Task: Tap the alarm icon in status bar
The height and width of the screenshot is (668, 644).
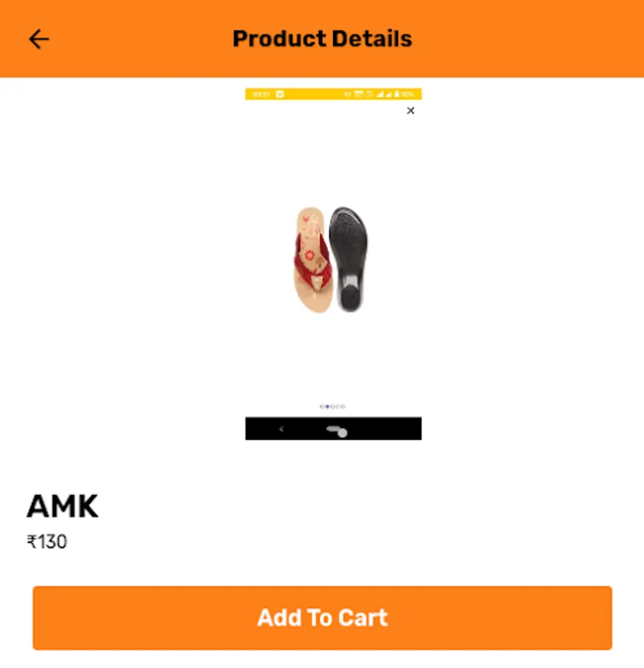Action: [347, 94]
